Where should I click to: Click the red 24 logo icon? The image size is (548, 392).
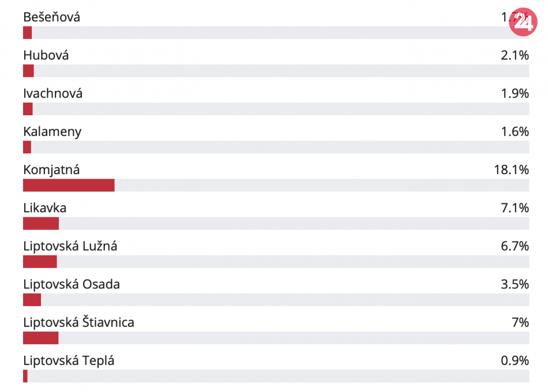(523, 22)
